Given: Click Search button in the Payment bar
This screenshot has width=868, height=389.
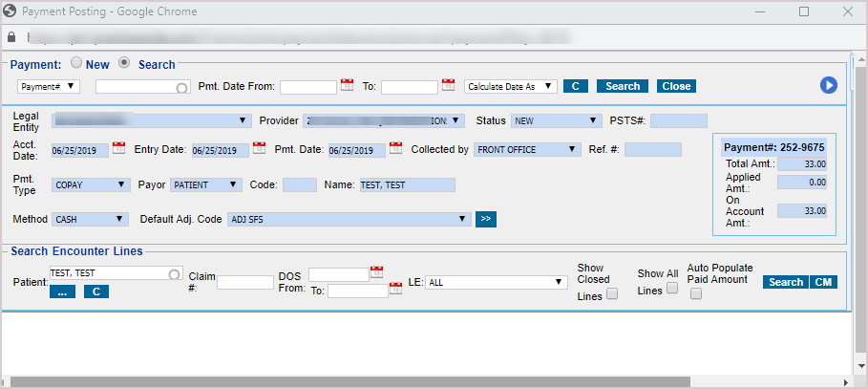Looking at the screenshot, I should pyautogui.click(x=623, y=86).
